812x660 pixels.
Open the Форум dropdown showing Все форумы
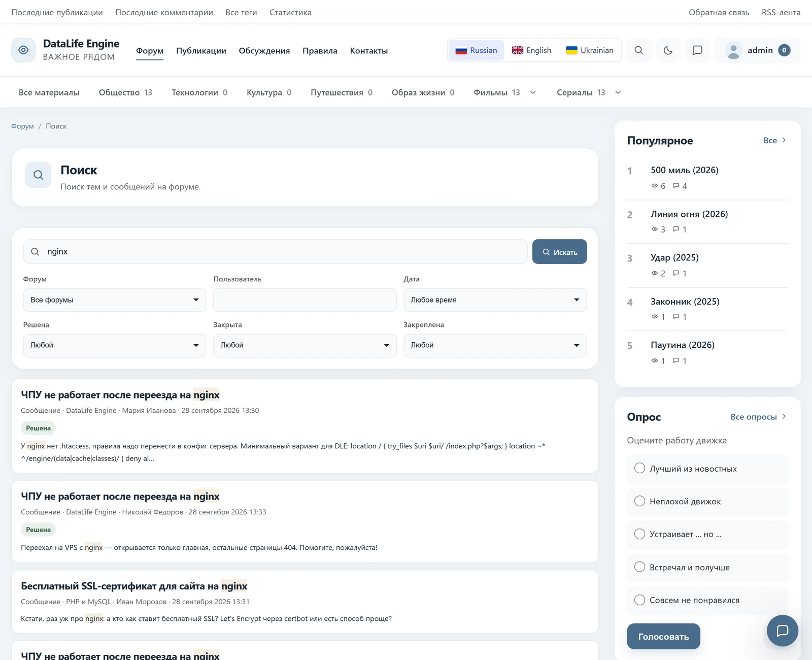click(x=115, y=300)
